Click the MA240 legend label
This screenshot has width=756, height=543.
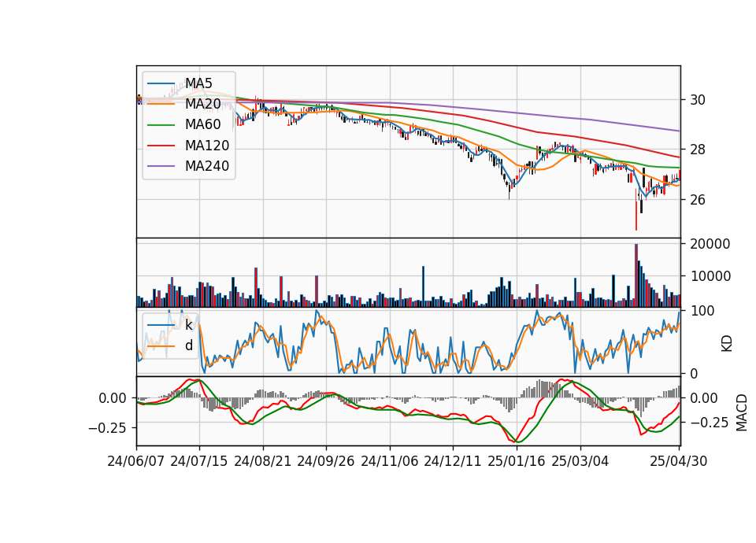point(207,166)
